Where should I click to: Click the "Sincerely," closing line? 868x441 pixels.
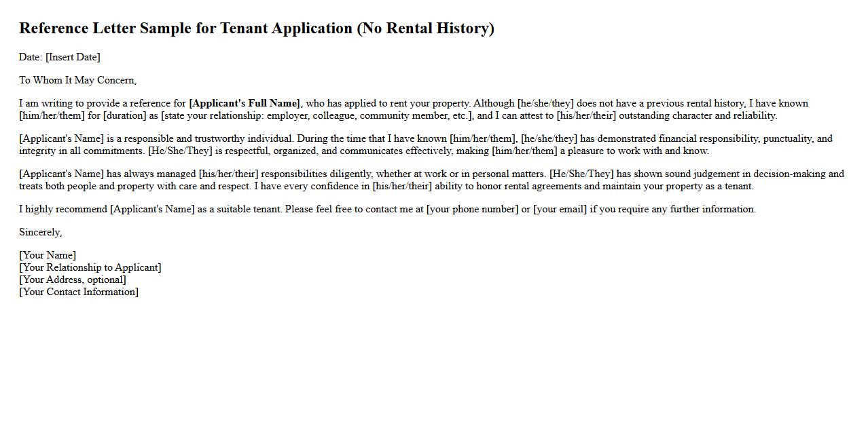[x=40, y=232]
